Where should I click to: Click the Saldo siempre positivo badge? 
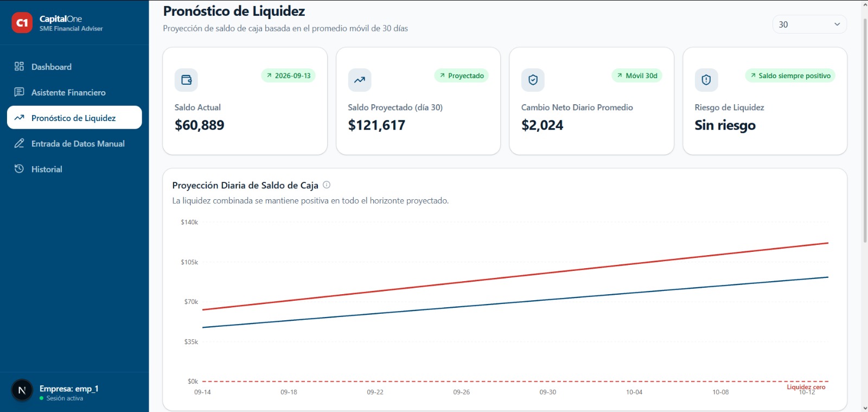[790, 75]
